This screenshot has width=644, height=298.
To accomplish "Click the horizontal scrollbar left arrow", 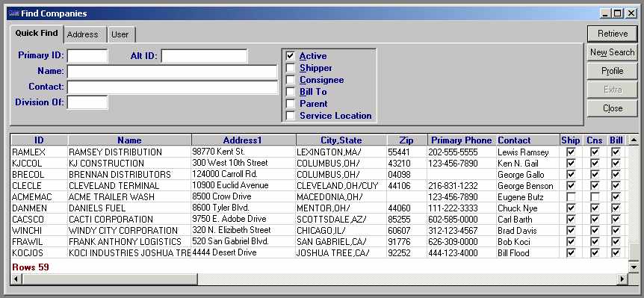I will [16, 279].
